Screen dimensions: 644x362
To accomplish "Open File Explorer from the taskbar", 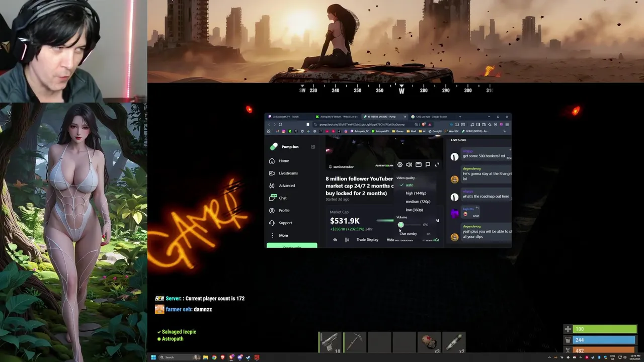I will coord(205,357).
